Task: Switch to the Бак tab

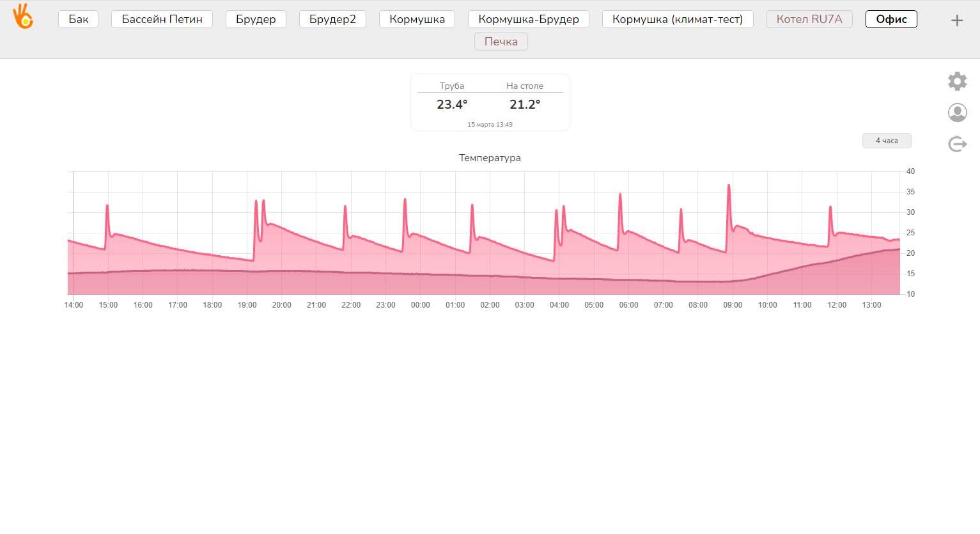Action: tap(79, 19)
